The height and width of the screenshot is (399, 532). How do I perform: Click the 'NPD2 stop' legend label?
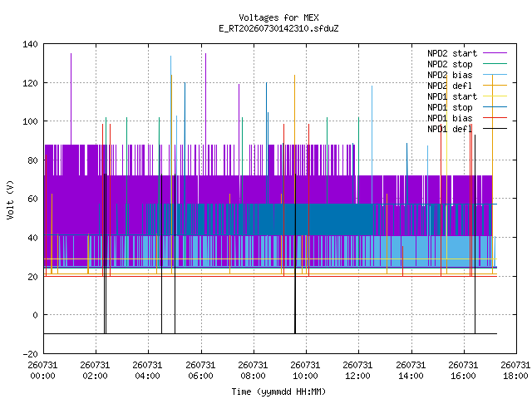(450, 64)
